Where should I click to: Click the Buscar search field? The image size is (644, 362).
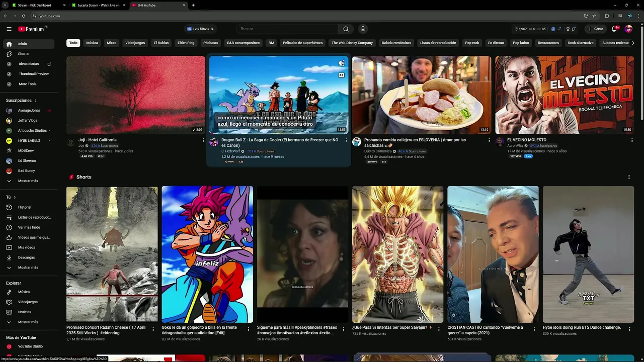(287, 29)
